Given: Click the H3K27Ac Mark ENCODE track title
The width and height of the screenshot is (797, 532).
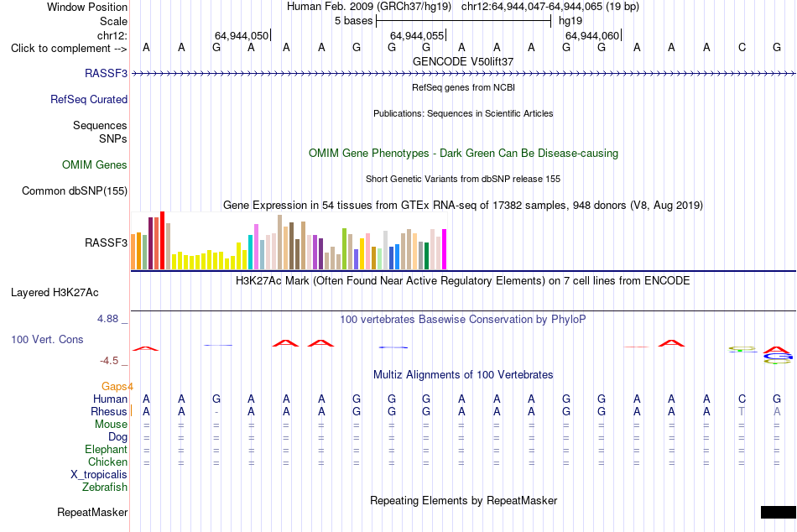Looking at the screenshot, I should point(463,281).
